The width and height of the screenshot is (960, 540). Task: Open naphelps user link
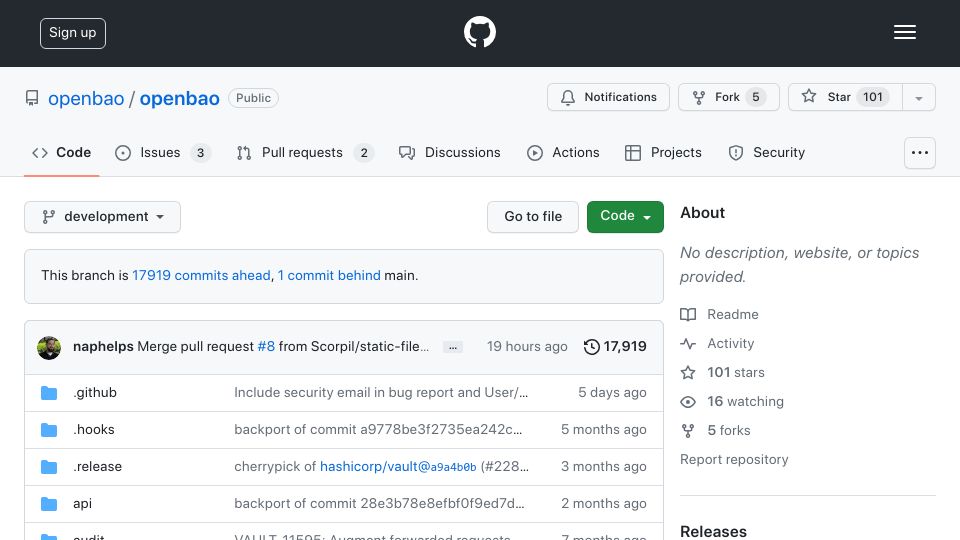coord(103,347)
